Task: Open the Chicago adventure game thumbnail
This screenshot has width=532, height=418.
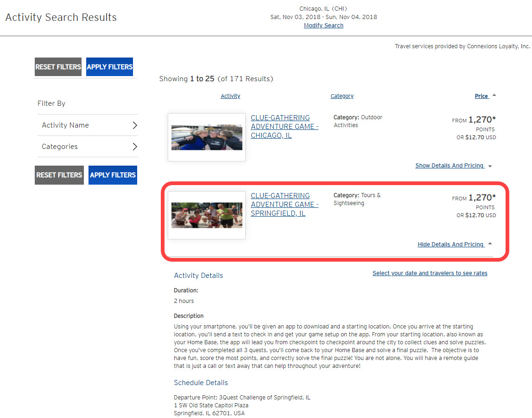Action: [207, 137]
